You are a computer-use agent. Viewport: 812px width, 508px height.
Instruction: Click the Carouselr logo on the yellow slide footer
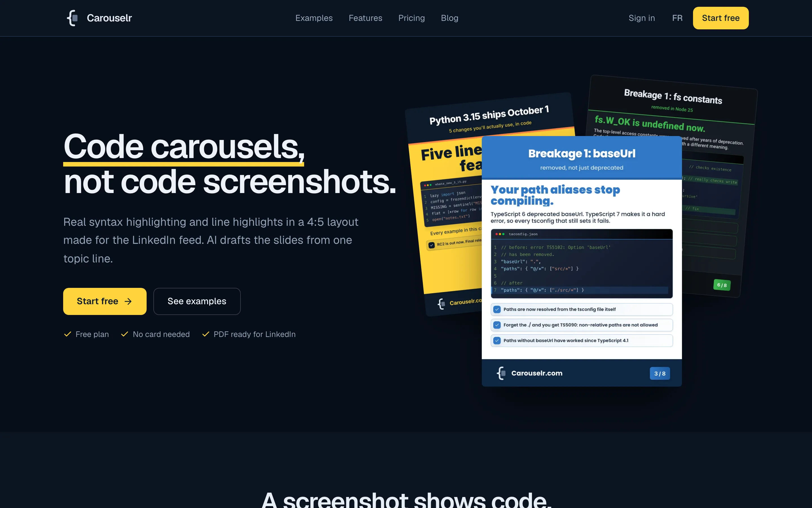click(441, 304)
